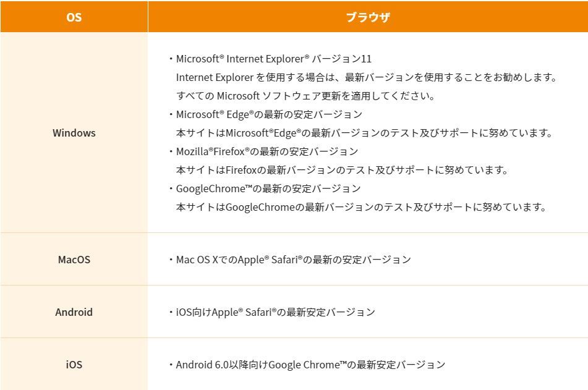Select the MacOS row label cell
588x390 pixels.
74,260
